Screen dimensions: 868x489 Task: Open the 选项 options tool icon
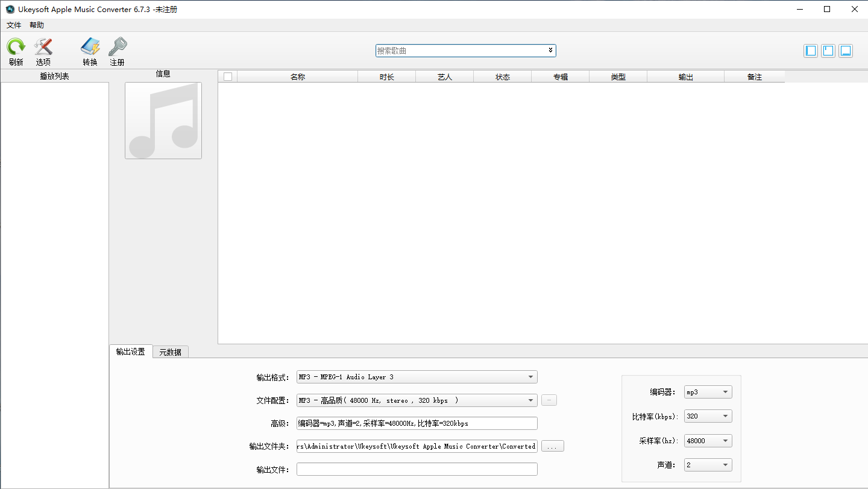(x=43, y=48)
